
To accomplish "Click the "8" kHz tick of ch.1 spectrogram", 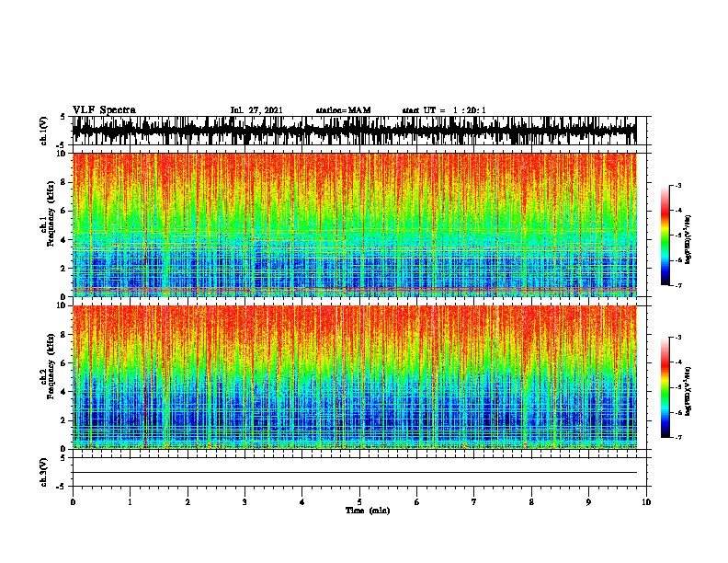I will [x=64, y=182].
